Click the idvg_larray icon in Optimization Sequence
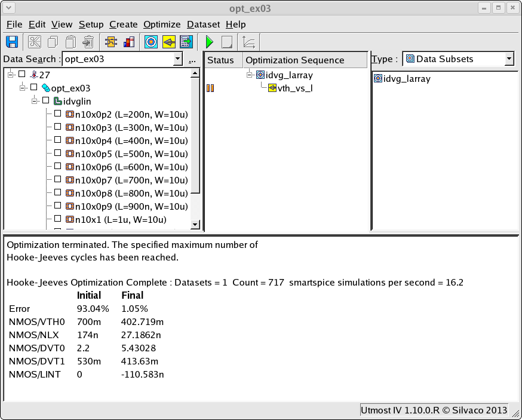Screen dimensions: 522x420 pos(260,75)
